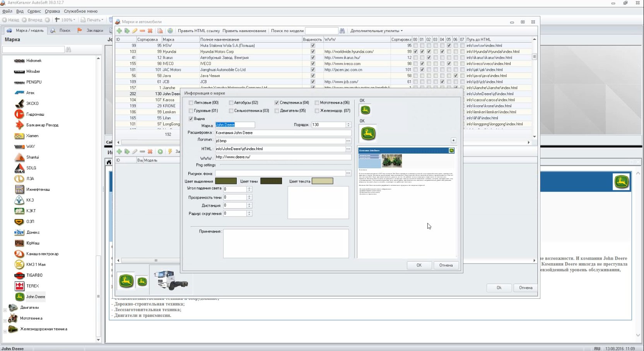Open the Дополнительные утилиты dropdown
The width and height of the screenshot is (644, 351).
[376, 31]
